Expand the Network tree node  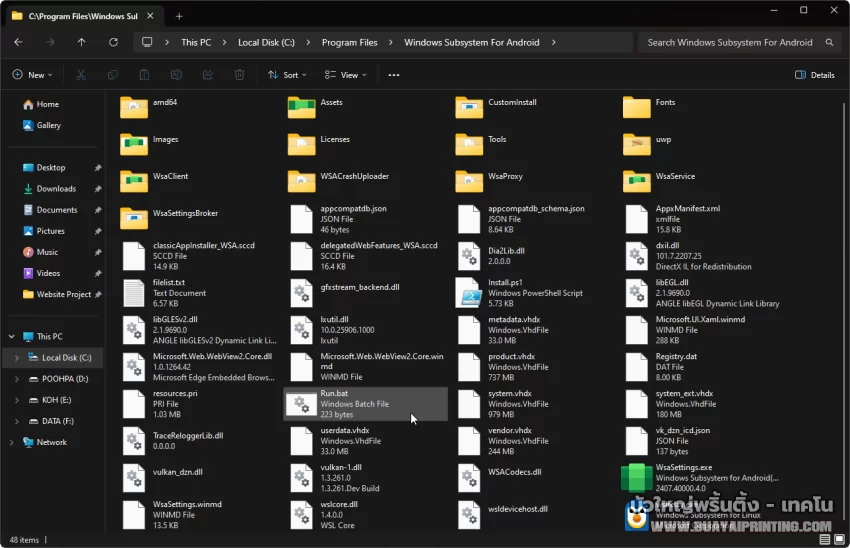coord(11,442)
